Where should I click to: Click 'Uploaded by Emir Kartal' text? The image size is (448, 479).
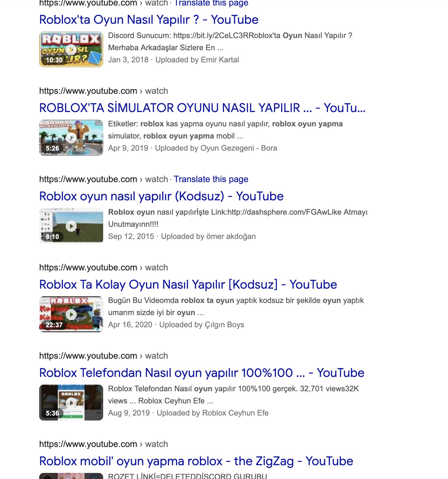tap(197, 60)
